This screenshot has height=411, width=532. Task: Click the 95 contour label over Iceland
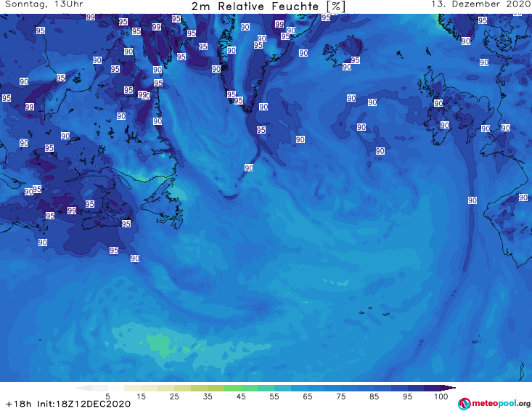[x=355, y=60]
